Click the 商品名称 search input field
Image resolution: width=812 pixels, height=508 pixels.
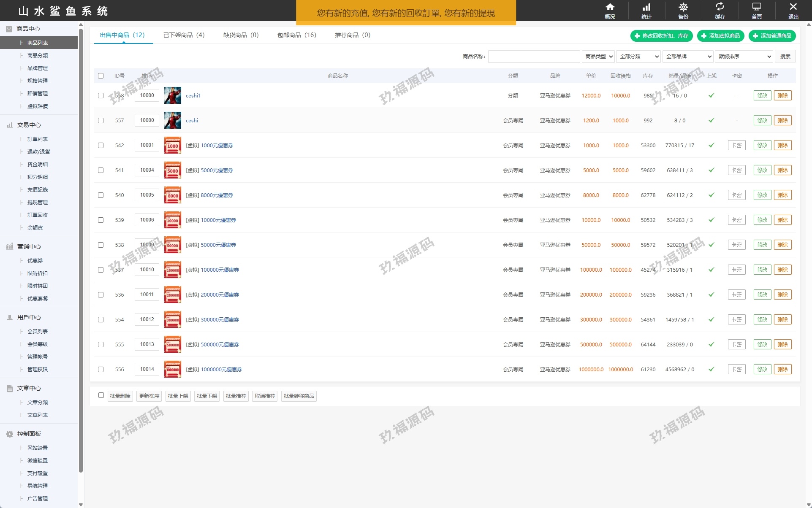[x=534, y=57]
